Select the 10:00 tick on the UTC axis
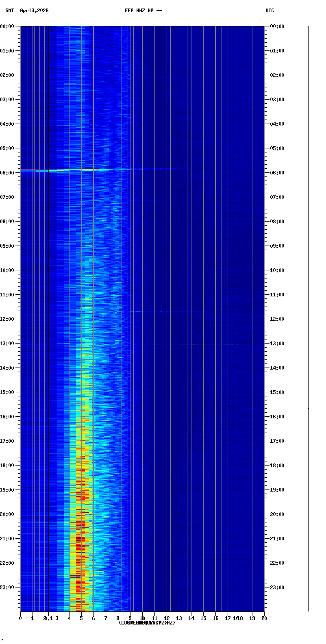Screen dimensions: 326x644 point(277,270)
